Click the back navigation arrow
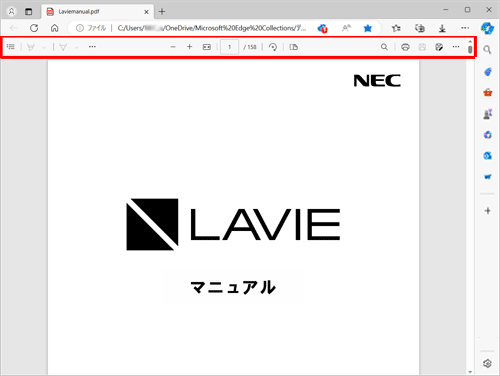The width and height of the screenshot is (500, 376). pyautogui.click(x=13, y=28)
